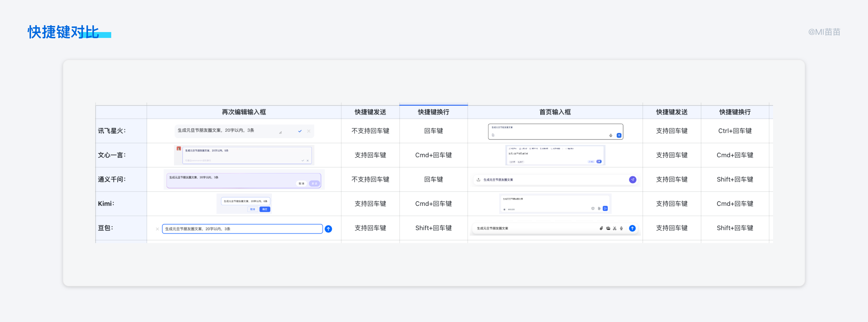Click the Kimi edit text field
This screenshot has height=322, width=868.
coord(246,201)
